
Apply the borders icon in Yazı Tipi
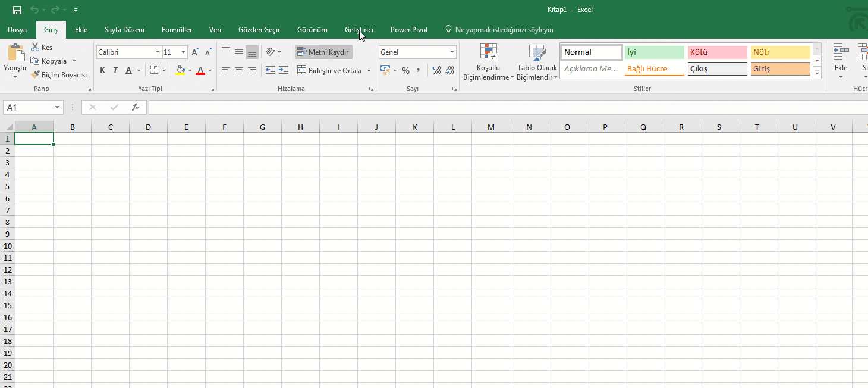pyautogui.click(x=155, y=70)
